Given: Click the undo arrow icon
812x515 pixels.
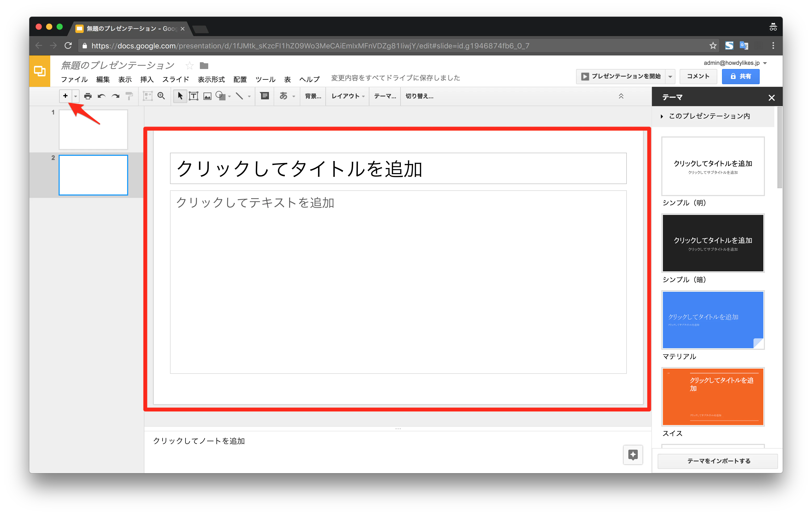Looking at the screenshot, I should click(x=101, y=96).
